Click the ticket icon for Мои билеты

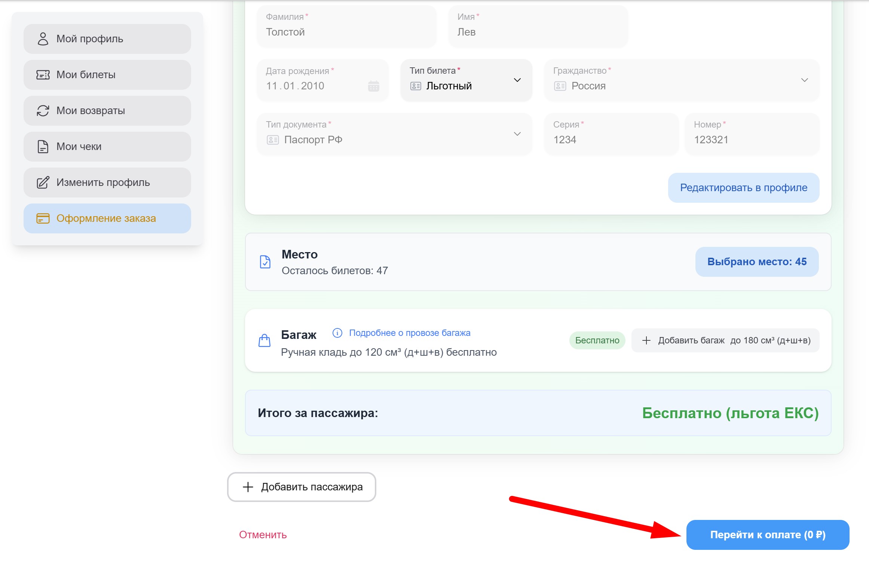point(43,75)
